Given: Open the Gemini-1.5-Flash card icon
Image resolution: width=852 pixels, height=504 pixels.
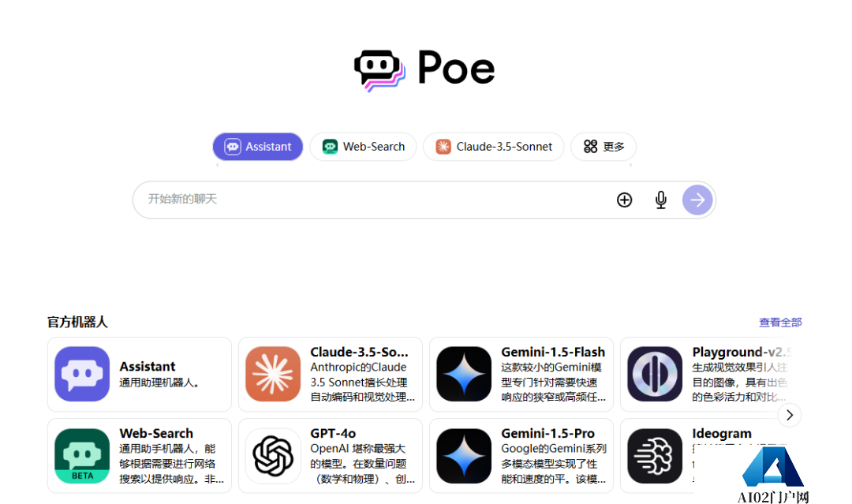Looking at the screenshot, I should [x=464, y=374].
